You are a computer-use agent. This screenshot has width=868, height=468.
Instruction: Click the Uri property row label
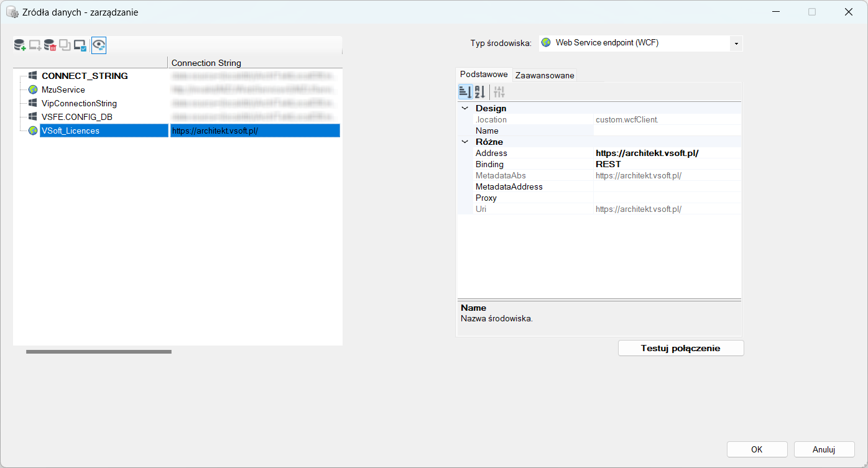coord(481,209)
